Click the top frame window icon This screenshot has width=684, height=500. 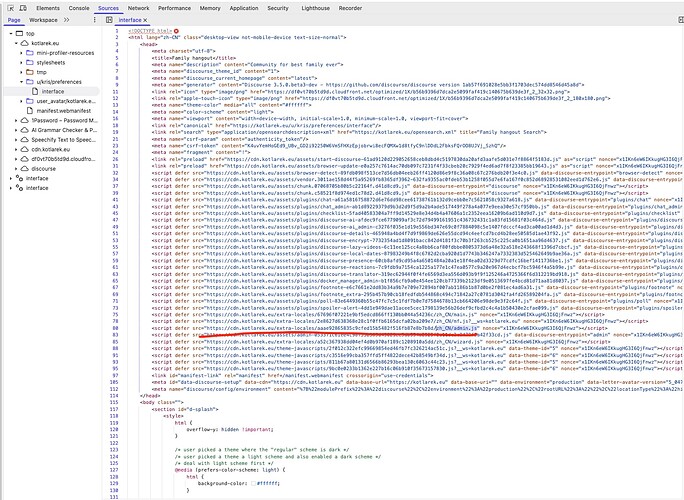19,34
